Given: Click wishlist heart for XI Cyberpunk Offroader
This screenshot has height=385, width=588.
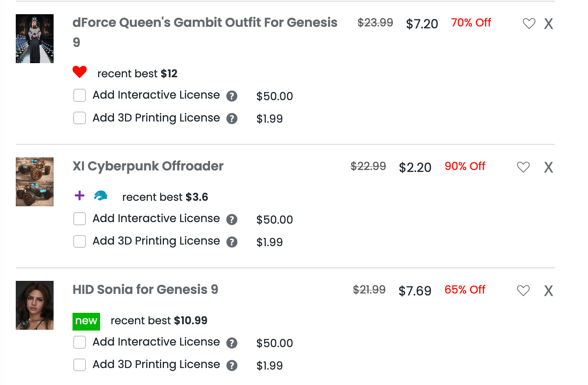Looking at the screenshot, I should pyautogui.click(x=523, y=167).
